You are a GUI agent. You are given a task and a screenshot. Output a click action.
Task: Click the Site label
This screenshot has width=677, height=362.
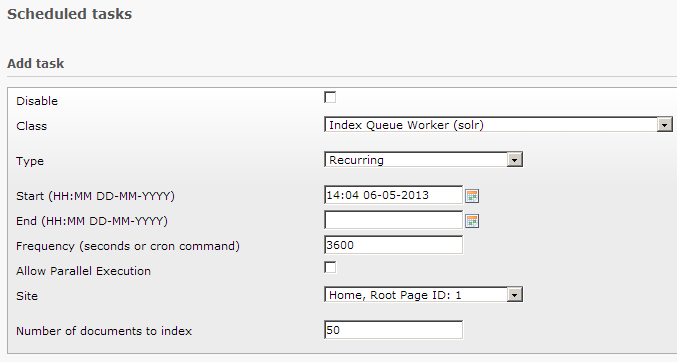[x=27, y=296]
